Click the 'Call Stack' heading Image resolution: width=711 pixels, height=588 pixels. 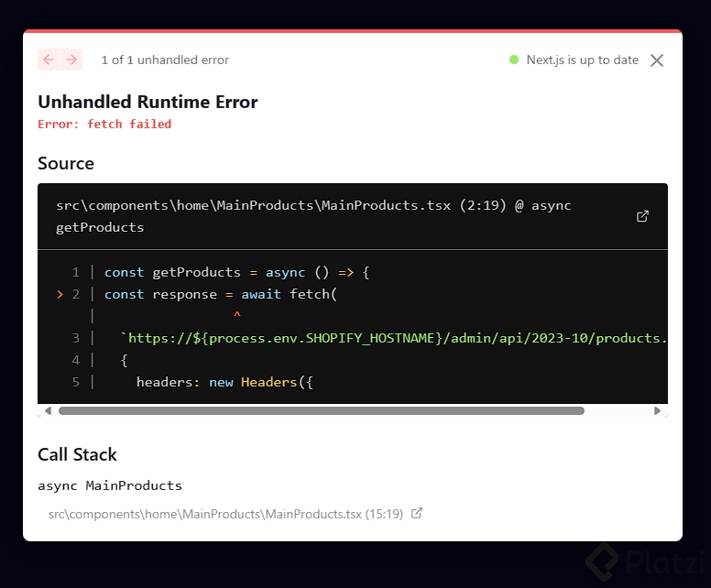(x=77, y=454)
